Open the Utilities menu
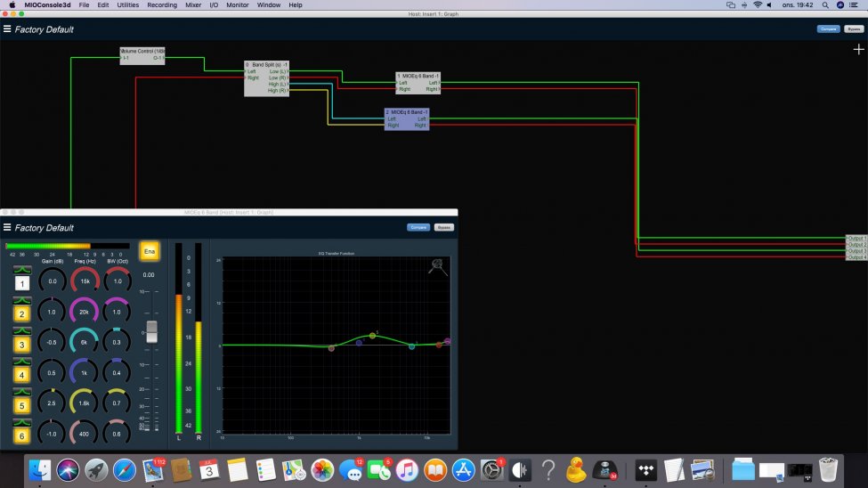This screenshot has height=488, width=868. [x=128, y=5]
